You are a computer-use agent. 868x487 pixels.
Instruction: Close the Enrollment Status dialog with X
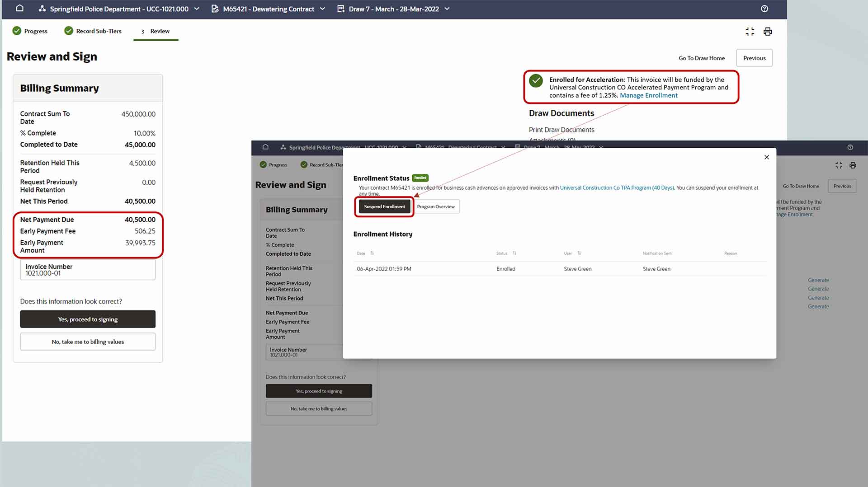tap(766, 157)
